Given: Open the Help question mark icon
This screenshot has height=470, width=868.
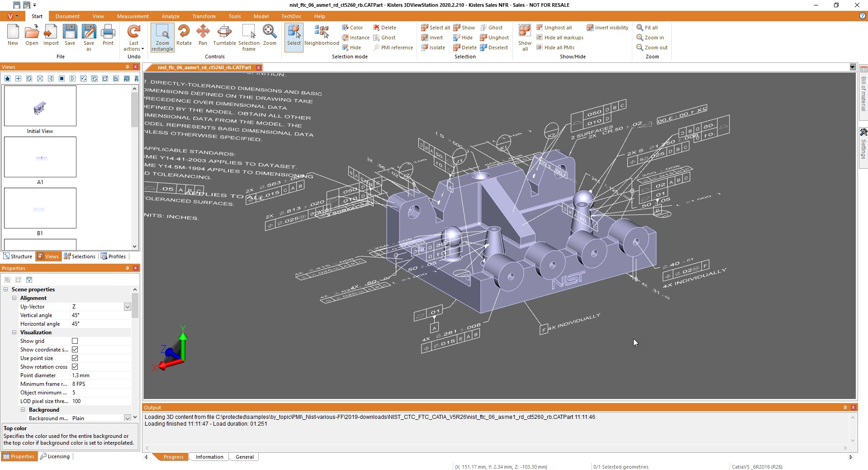Looking at the screenshot, I should point(863,16).
